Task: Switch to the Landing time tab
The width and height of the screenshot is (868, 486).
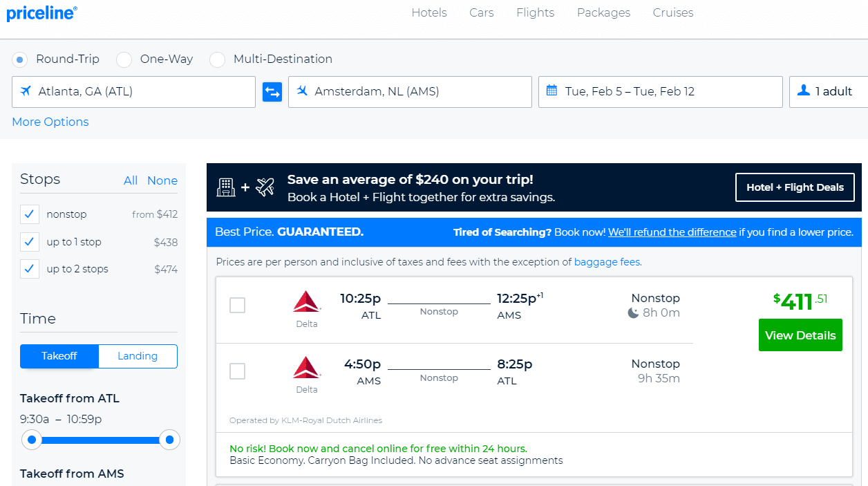Action: coord(138,356)
